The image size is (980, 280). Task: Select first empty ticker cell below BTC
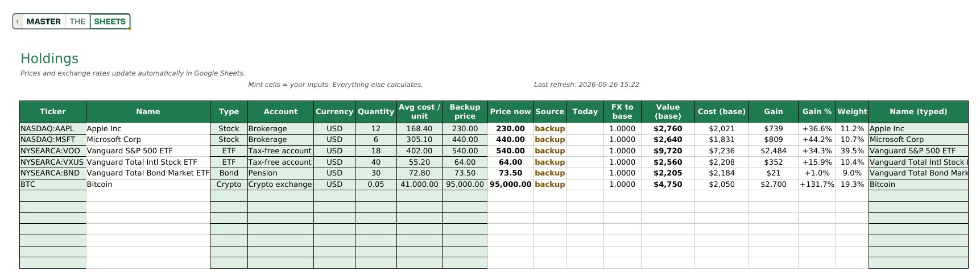click(53, 195)
